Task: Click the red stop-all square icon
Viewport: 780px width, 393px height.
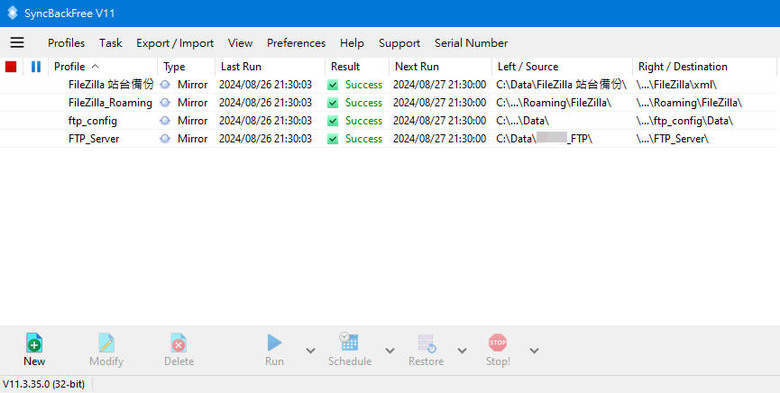Action: 11,67
